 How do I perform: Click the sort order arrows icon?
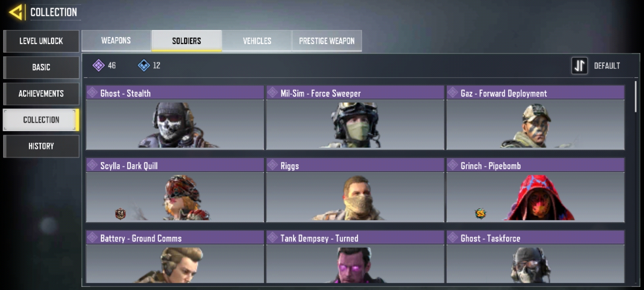[580, 66]
